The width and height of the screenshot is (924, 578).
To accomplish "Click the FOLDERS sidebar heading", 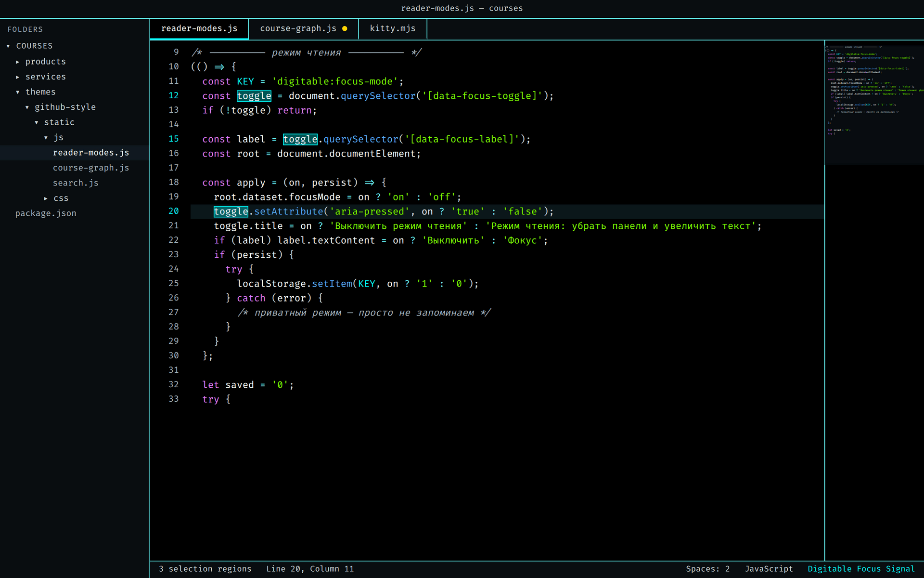I will point(25,29).
